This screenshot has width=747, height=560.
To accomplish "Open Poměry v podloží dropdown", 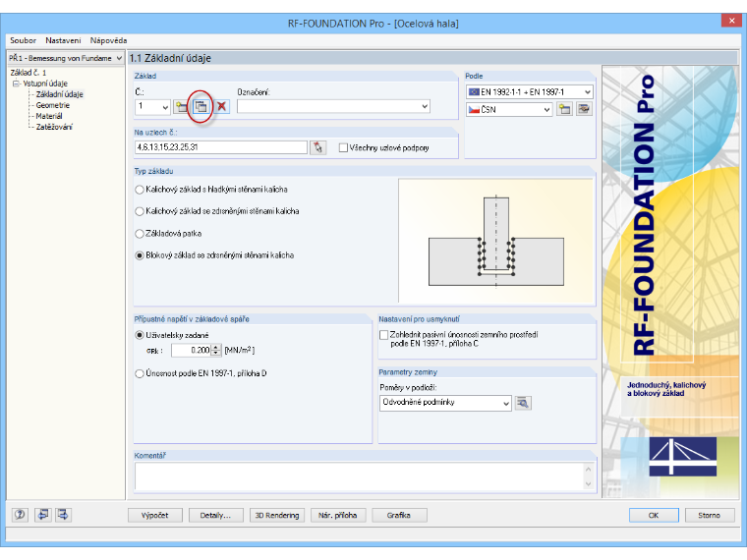I will click(x=506, y=403).
